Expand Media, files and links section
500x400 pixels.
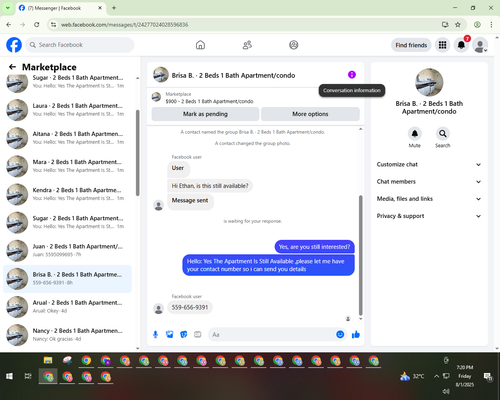coord(429,199)
